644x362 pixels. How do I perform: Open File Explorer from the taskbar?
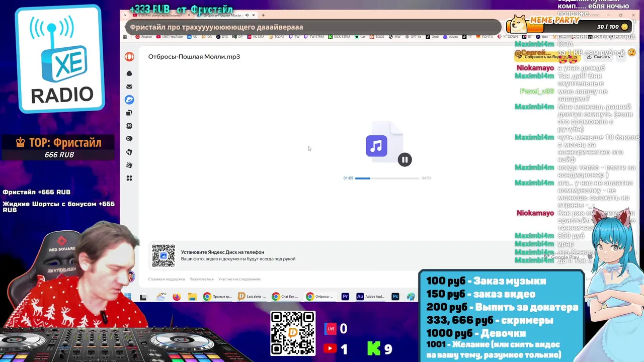(x=192, y=297)
